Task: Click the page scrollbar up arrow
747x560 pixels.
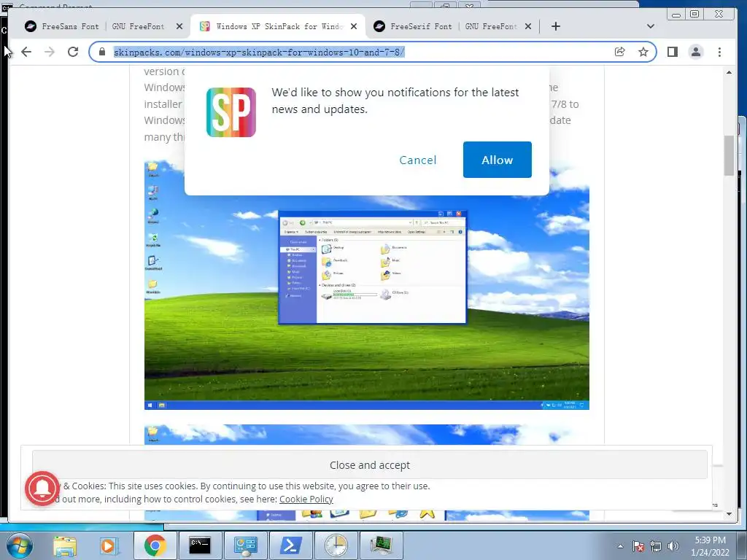Action: (729, 72)
